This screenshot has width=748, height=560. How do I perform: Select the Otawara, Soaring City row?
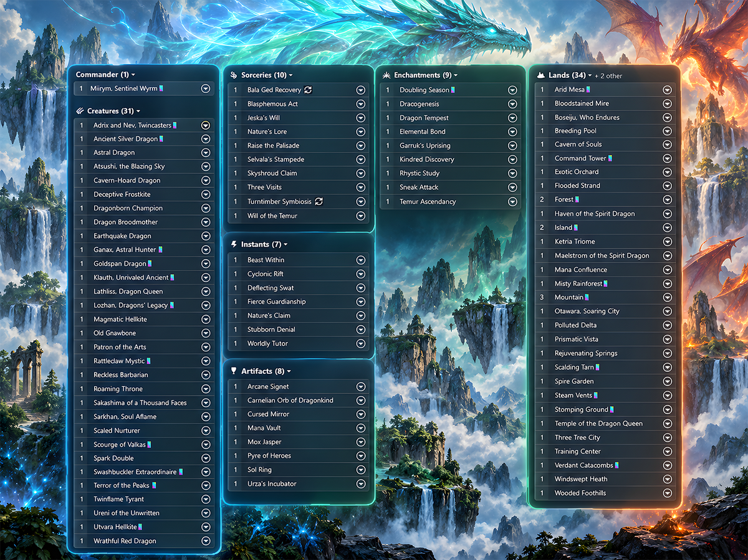click(x=605, y=311)
